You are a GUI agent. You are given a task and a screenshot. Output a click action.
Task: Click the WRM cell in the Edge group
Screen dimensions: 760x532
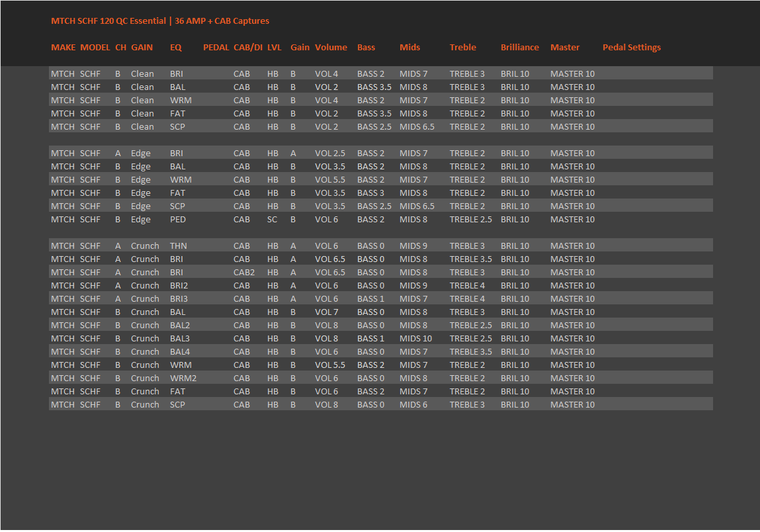click(x=181, y=179)
